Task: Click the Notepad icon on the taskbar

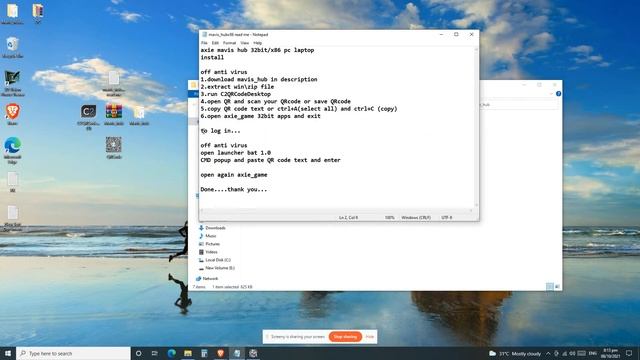Action: (237, 353)
